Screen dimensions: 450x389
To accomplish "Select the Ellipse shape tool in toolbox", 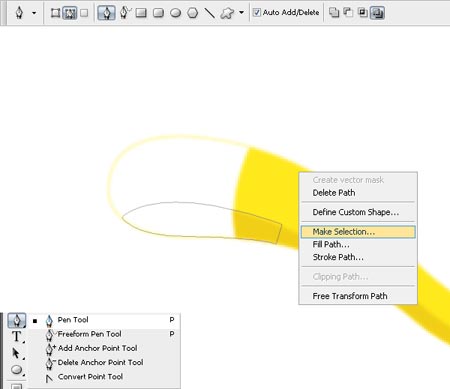I will pos(17,370).
